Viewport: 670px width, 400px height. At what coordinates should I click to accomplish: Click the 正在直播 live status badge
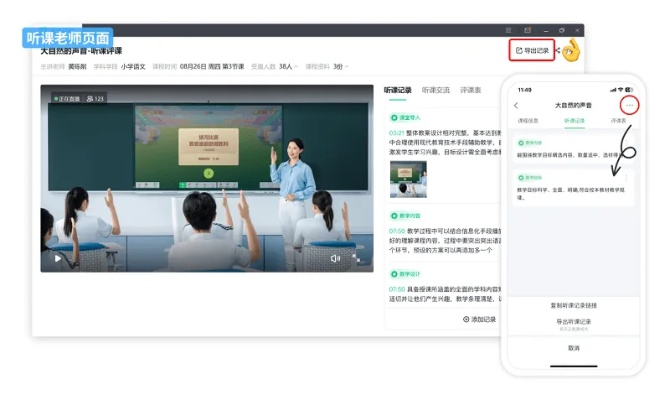(66, 98)
